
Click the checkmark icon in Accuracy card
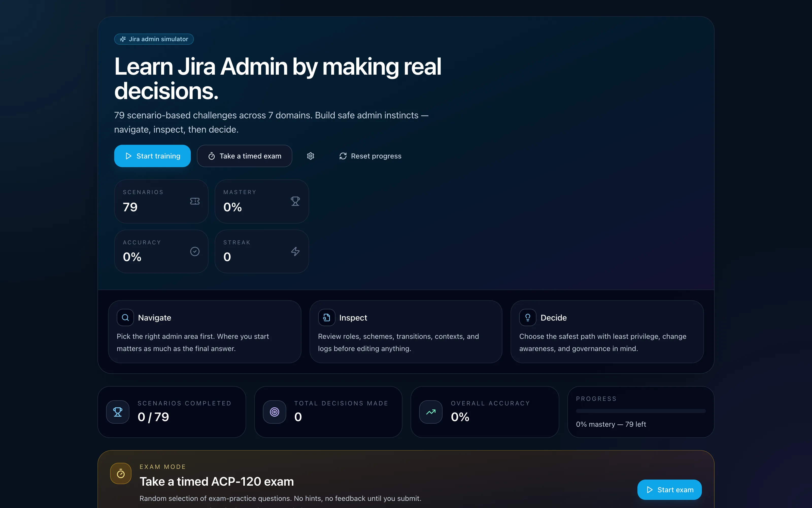[195, 251]
